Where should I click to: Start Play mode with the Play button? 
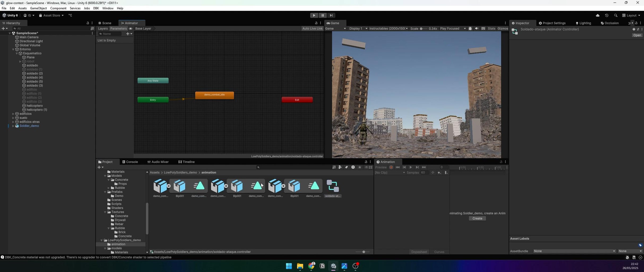tap(314, 15)
